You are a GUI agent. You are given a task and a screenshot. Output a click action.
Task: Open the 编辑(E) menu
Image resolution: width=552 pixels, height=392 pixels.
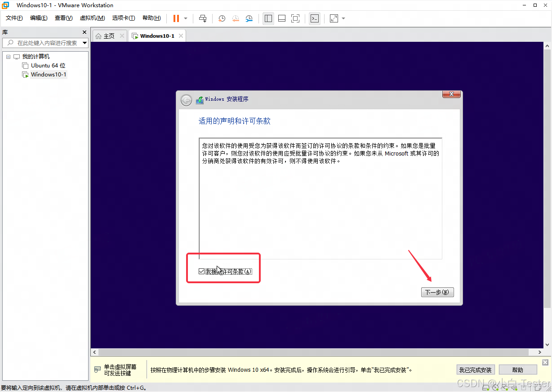tap(39, 18)
